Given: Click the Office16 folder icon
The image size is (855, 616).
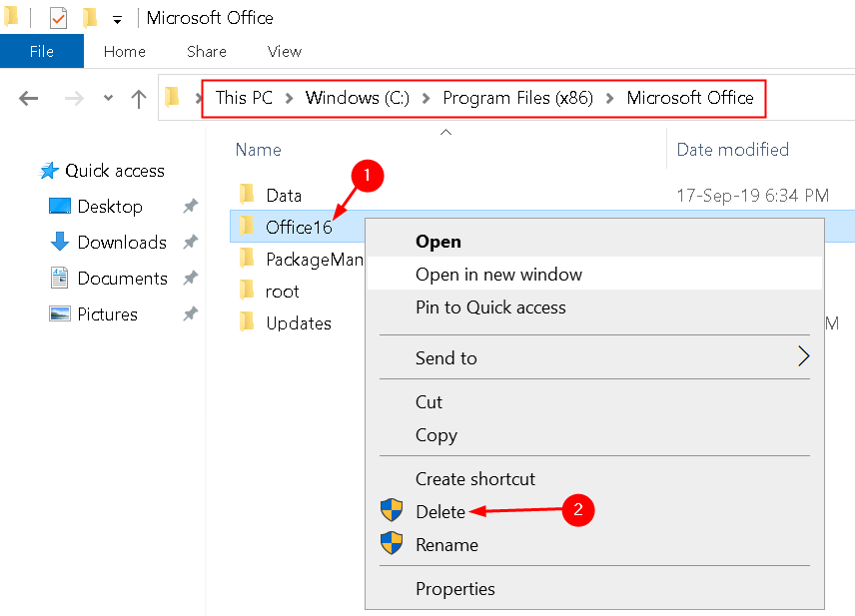Looking at the screenshot, I should pos(247,226).
